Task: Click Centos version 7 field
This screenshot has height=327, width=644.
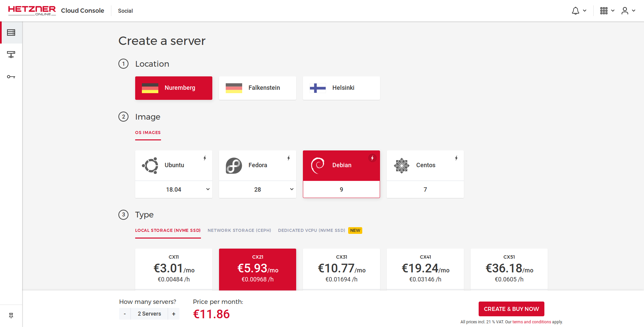Action: (x=425, y=189)
